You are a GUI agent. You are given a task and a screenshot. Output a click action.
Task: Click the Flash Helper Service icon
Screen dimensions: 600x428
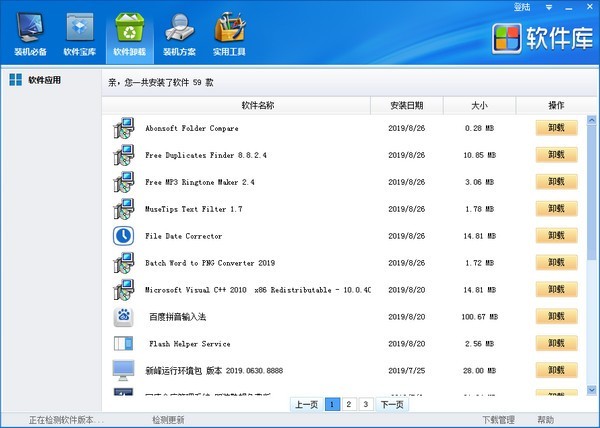(x=124, y=343)
